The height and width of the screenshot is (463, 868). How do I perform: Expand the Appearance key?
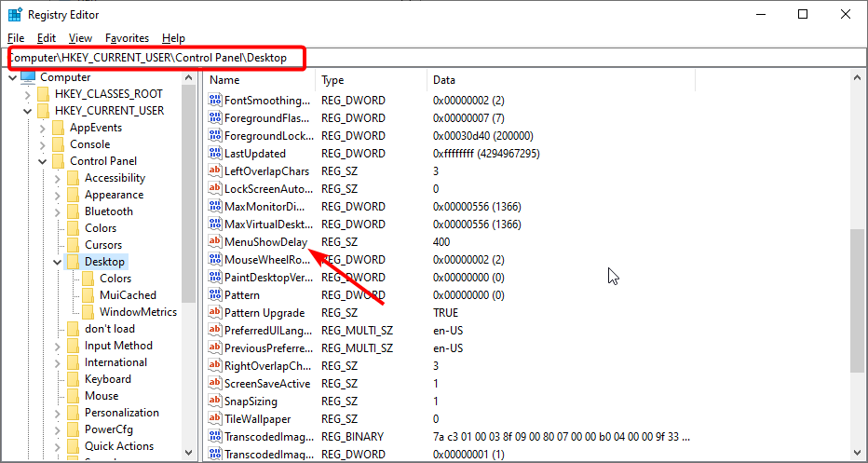[x=58, y=195]
